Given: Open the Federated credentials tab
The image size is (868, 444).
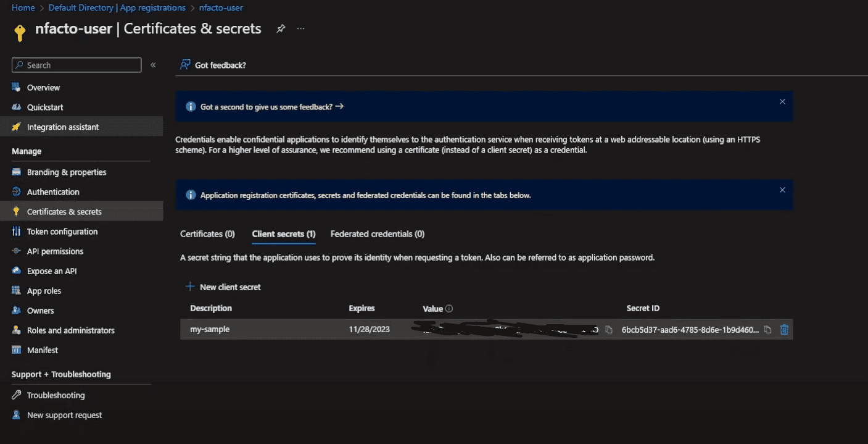Looking at the screenshot, I should (377, 233).
